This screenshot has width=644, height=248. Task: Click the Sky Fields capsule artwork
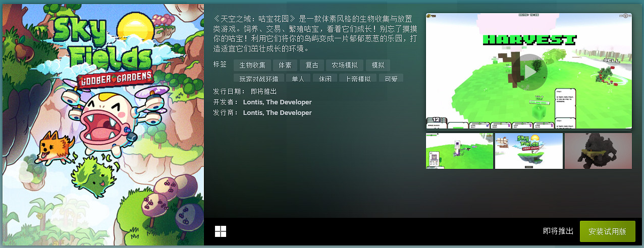tap(102, 125)
